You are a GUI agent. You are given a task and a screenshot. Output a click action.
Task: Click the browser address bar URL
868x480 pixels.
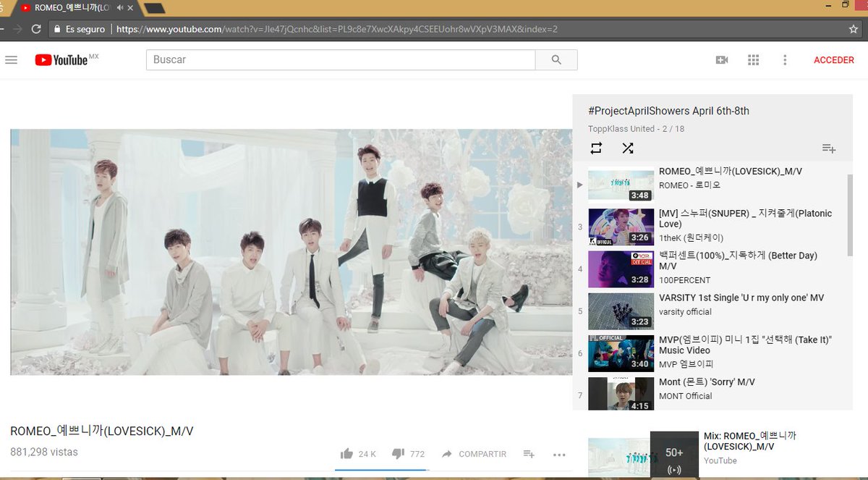[337, 30]
